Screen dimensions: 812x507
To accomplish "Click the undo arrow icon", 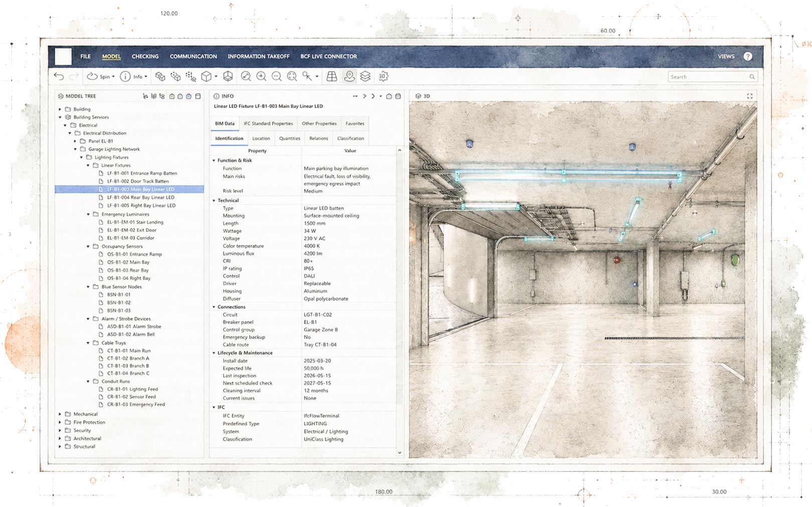I will tap(59, 76).
